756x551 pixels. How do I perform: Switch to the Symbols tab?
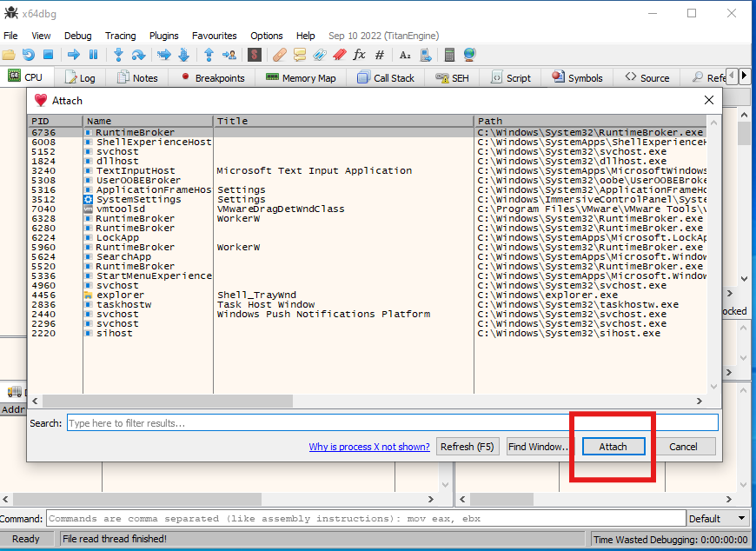click(577, 77)
